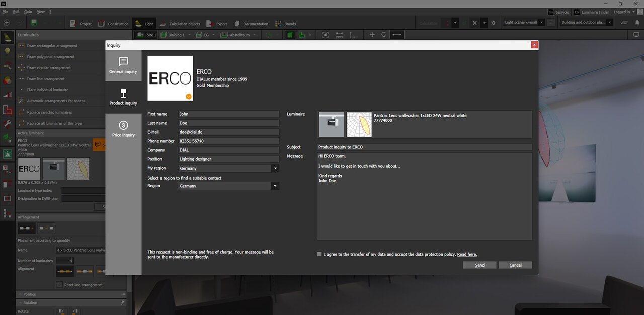Viewport: 644px width, 315px height.
Task: Open the Edit menu
Action: [x=17, y=12]
